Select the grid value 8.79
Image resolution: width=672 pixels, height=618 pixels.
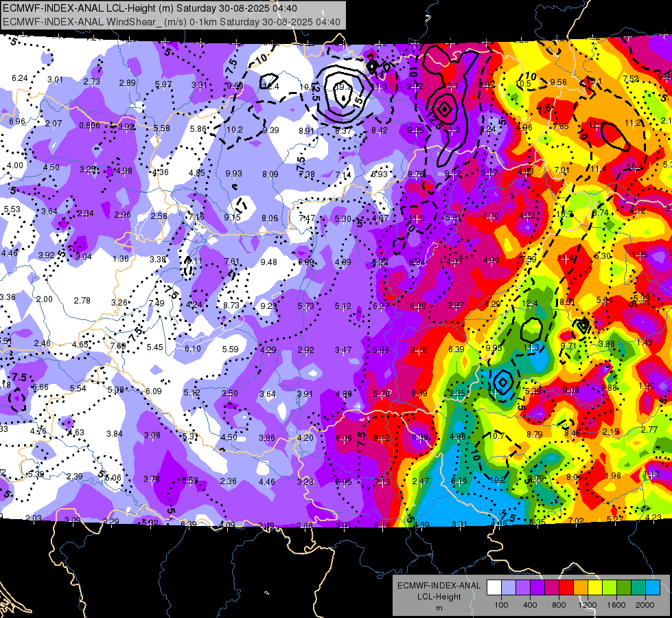click(535, 435)
